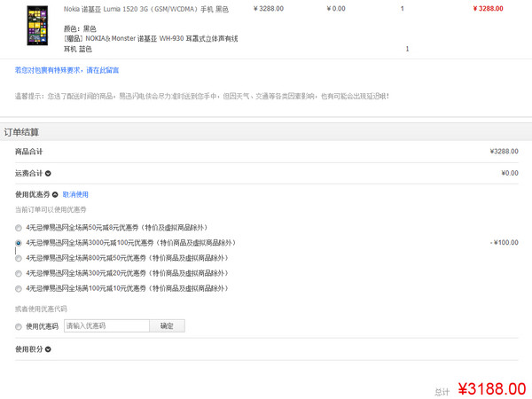
Task: Select the 满100元减10元 coupon radio button
Action: [19, 289]
